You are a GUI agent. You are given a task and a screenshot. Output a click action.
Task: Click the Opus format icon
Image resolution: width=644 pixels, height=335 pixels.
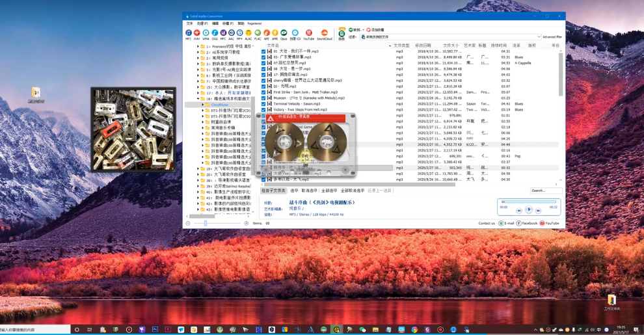point(284,33)
